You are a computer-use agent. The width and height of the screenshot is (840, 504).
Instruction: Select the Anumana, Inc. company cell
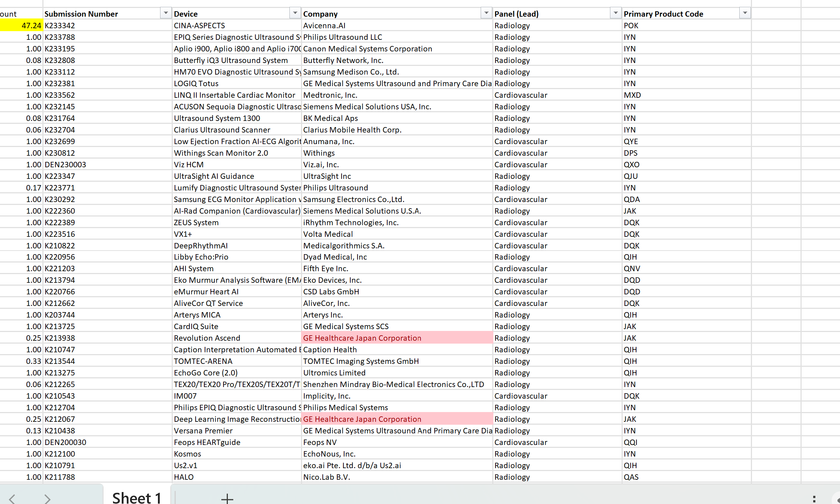click(x=397, y=141)
